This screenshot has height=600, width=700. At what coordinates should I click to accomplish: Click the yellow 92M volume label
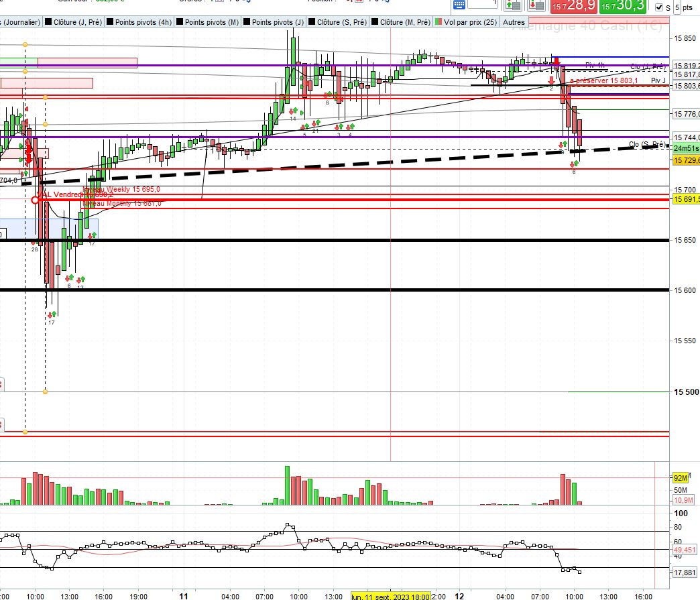point(681,478)
